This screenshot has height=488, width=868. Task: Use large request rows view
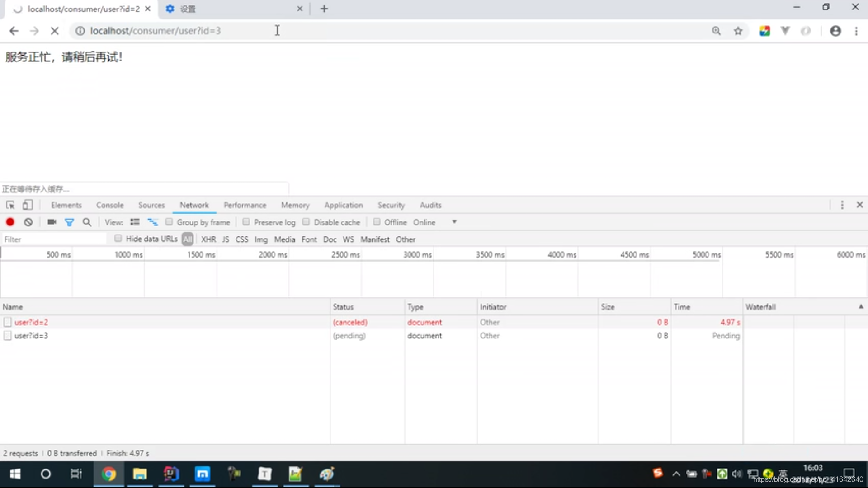135,222
